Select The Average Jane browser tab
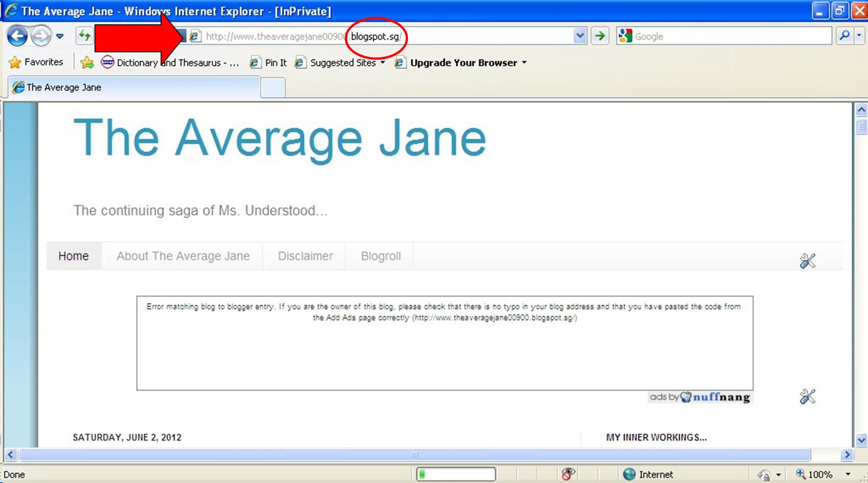868x483 pixels. point(134,87)
